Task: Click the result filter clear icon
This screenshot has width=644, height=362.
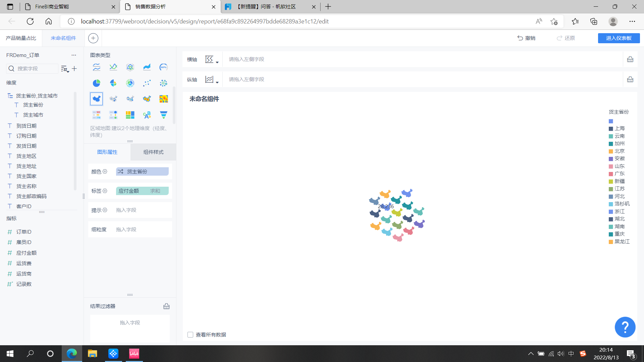Action: pyautogui.click(x=166, y=306)
